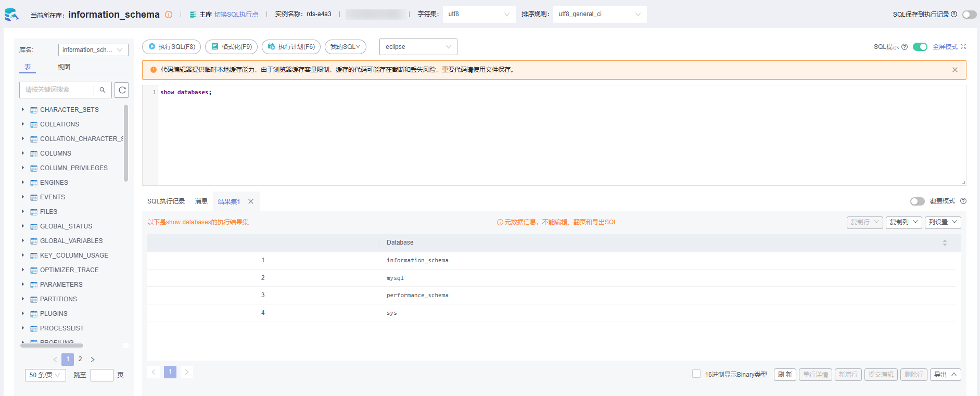Open the SQL执行记录 tab
Viewport: 980px width, 396px height.
pos(166,201)
